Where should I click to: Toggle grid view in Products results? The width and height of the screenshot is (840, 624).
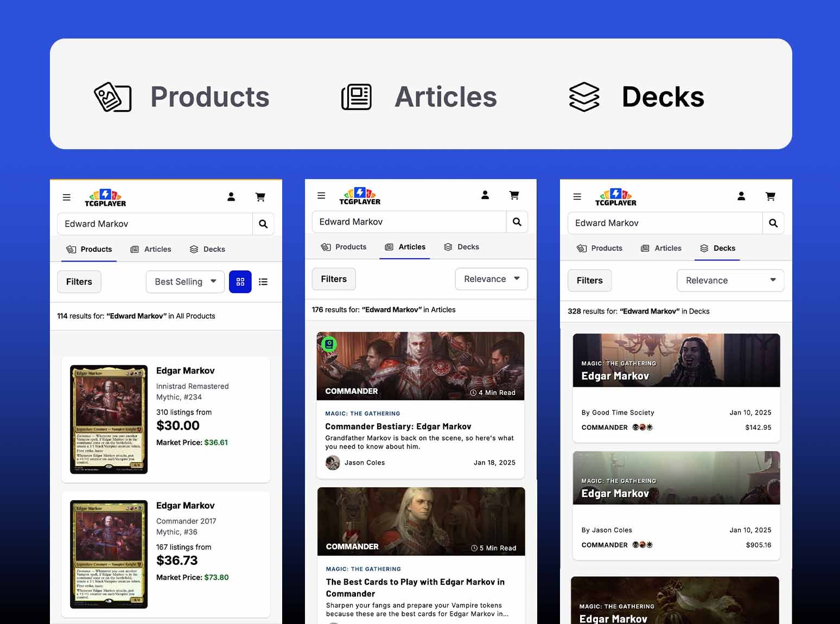pyautogui.click(x=240, y=282)
